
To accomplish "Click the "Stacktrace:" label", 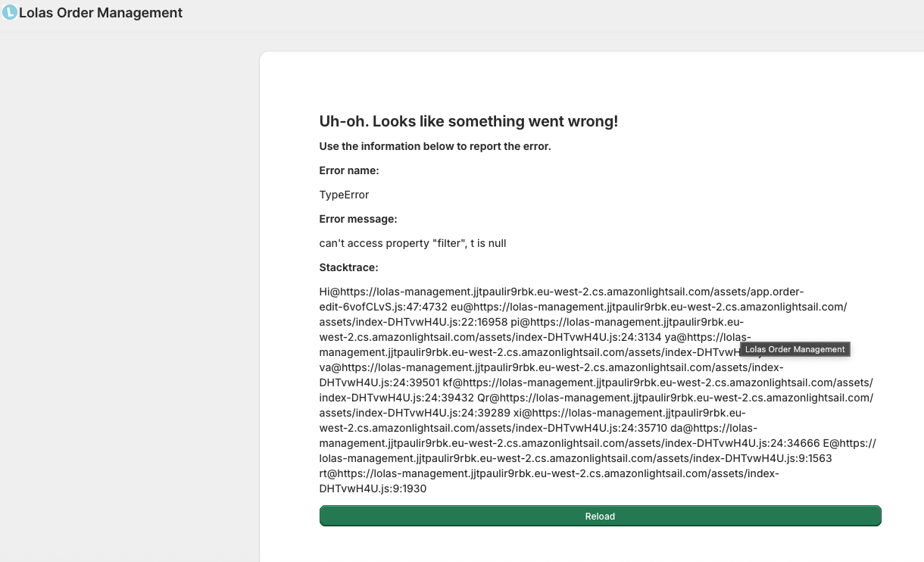I will [x=348, y=267].
